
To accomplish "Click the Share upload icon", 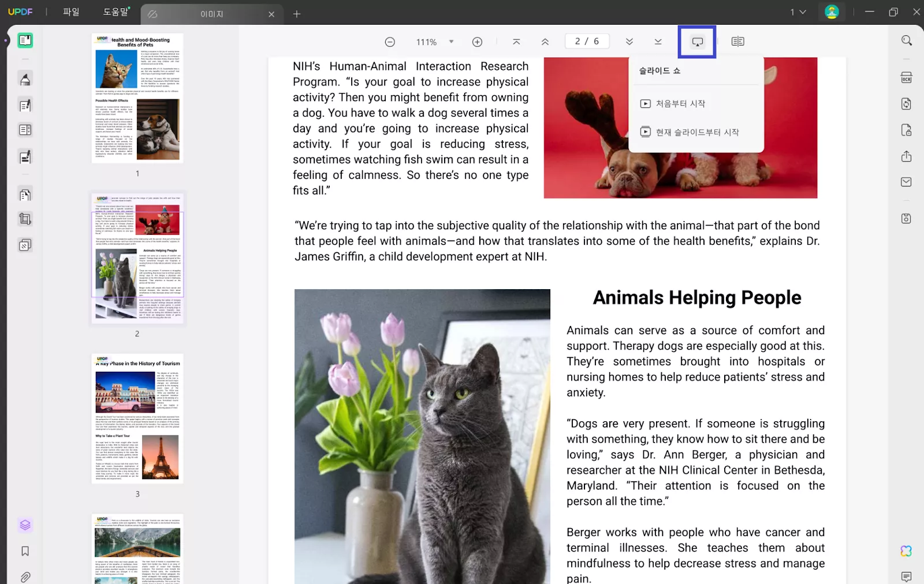I will coord(906,156).
